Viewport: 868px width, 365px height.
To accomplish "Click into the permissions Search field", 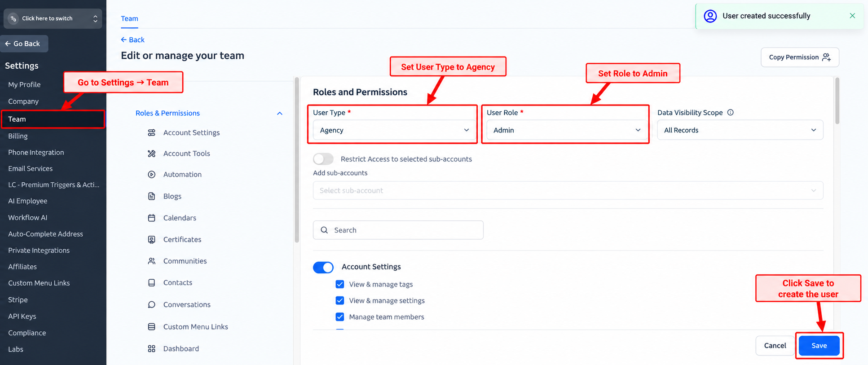I will click(398, 230).
